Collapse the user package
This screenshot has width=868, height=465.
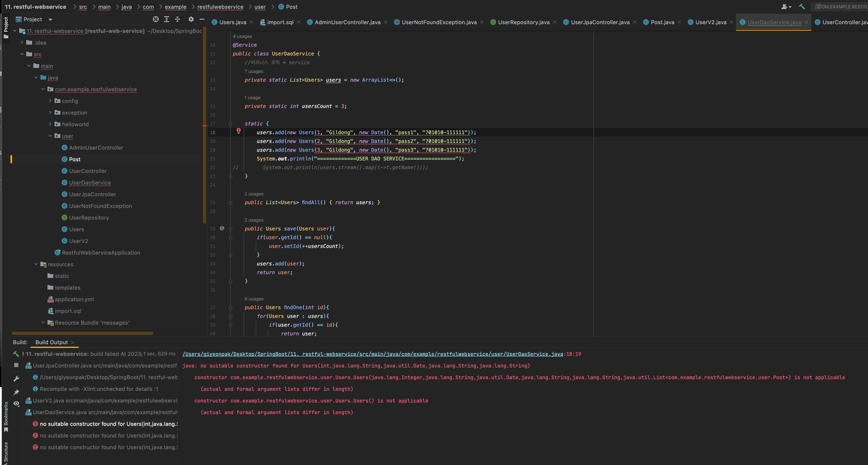click(x=50, y=136)
